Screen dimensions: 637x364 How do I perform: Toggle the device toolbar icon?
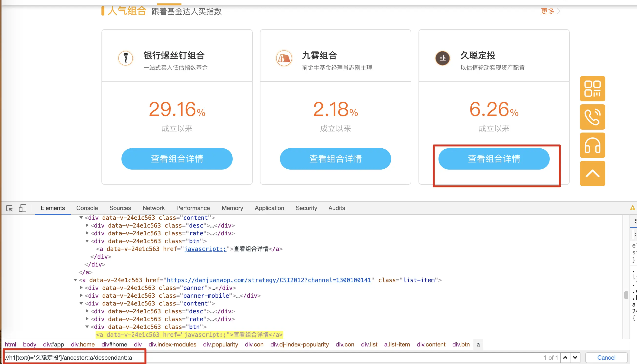(x=22, y=208)
